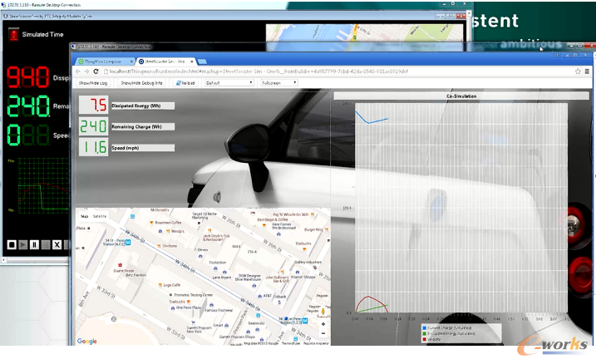
Task: Click the Remaining Charge (Wh) label
Action: click(142, 127)
